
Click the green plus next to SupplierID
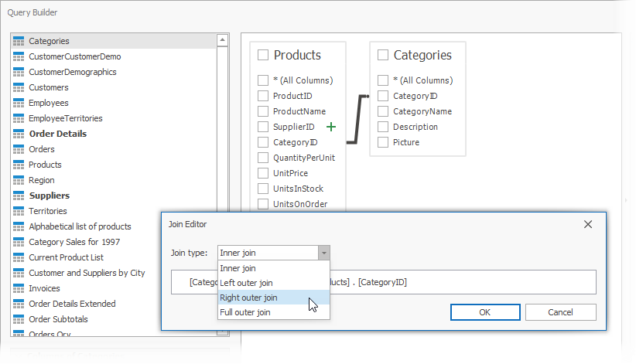331,127
